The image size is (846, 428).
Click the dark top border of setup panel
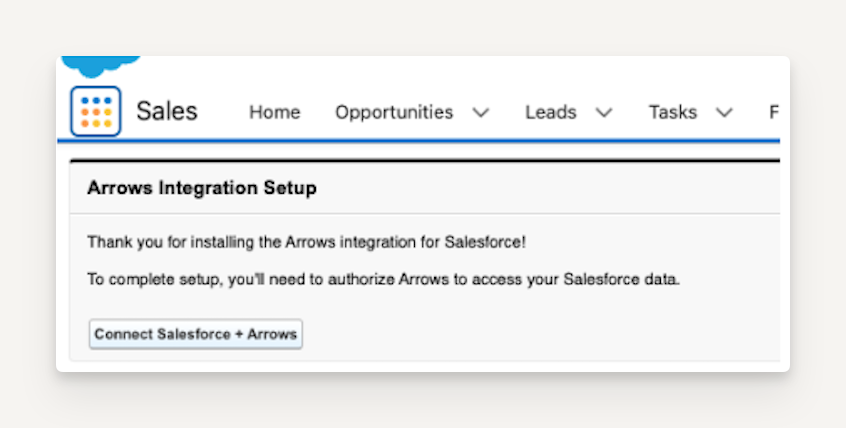tap(420, 160)
